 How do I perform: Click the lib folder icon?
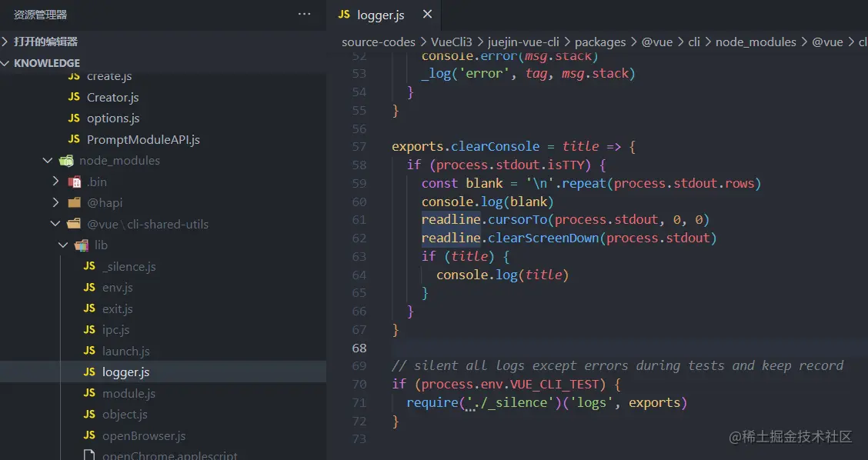click(x=82, y=245)
